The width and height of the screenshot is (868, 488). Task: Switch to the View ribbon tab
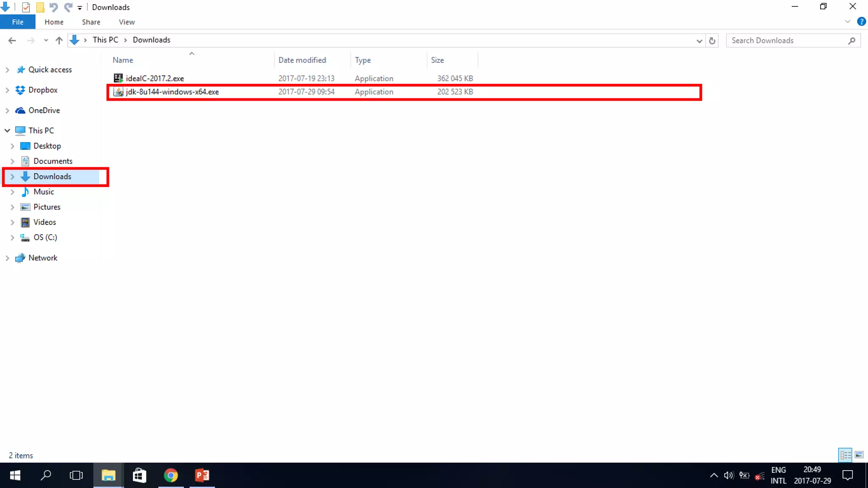(x=127, y=22)
